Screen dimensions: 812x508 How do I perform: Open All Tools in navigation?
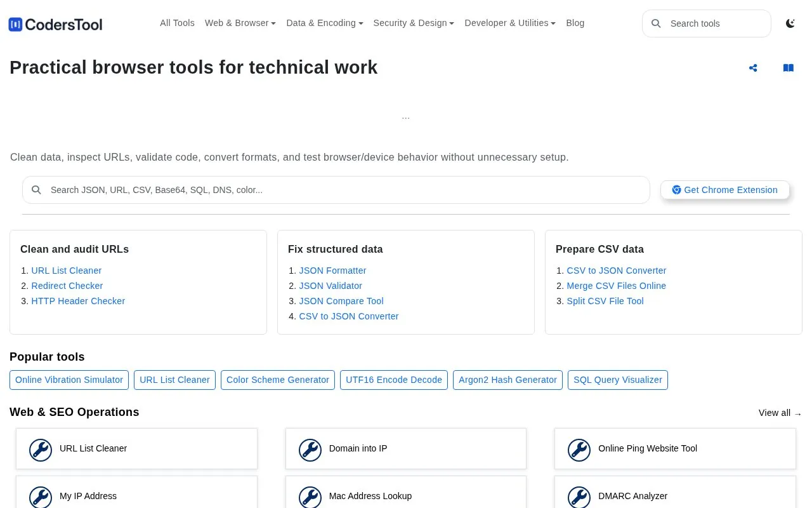coord(177,23)
